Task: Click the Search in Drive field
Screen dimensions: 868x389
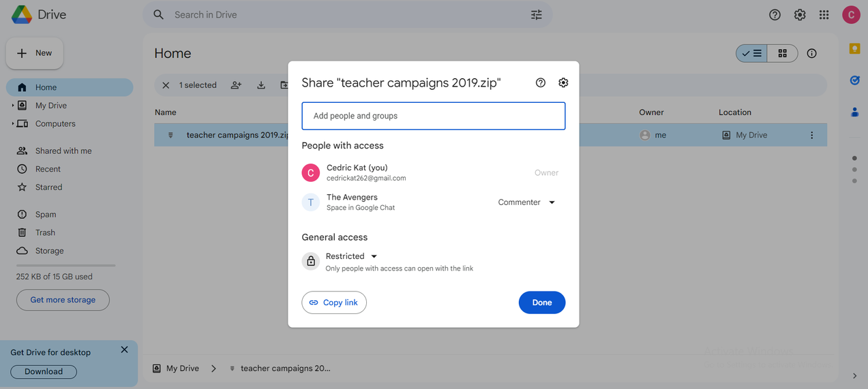Action: point(348,14)
